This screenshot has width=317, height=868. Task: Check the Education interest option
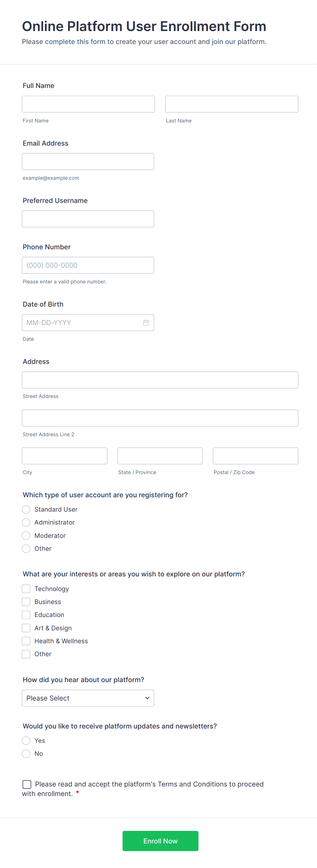click(26, 615)
